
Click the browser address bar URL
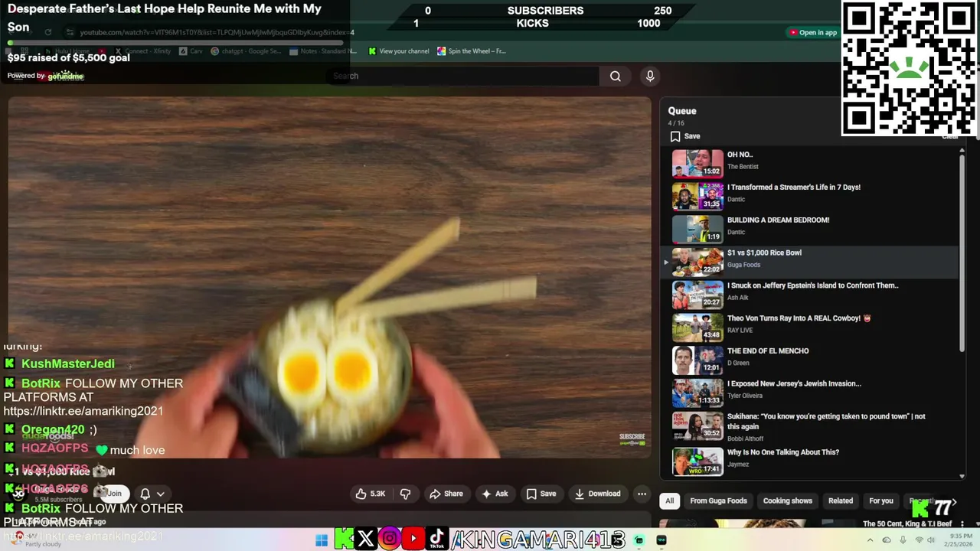pos(217,32)
